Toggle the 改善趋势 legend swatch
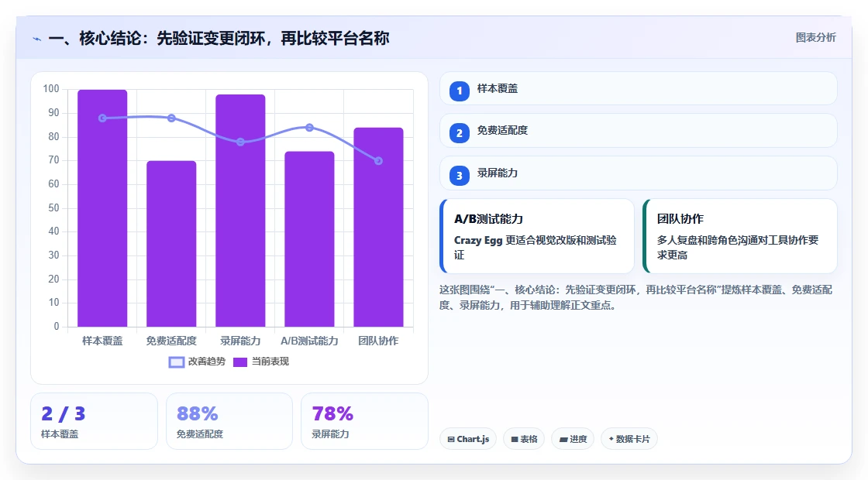868x480 pixels. click(x=176, y=362)
